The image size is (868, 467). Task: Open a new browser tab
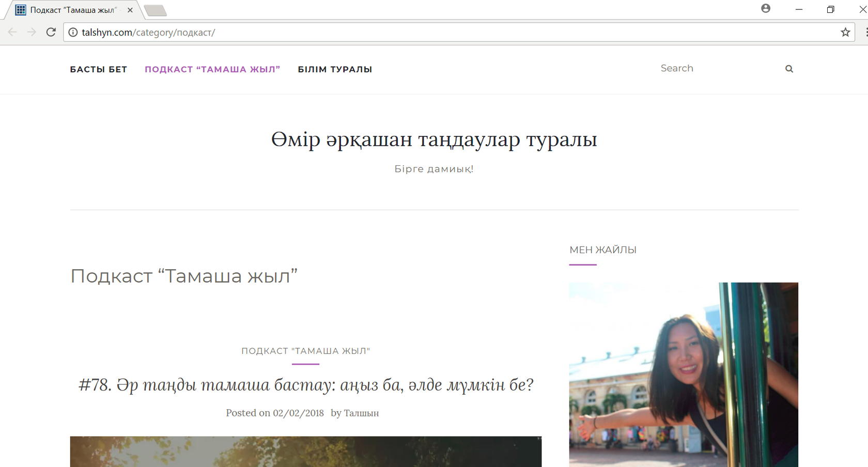pos(155,10)
